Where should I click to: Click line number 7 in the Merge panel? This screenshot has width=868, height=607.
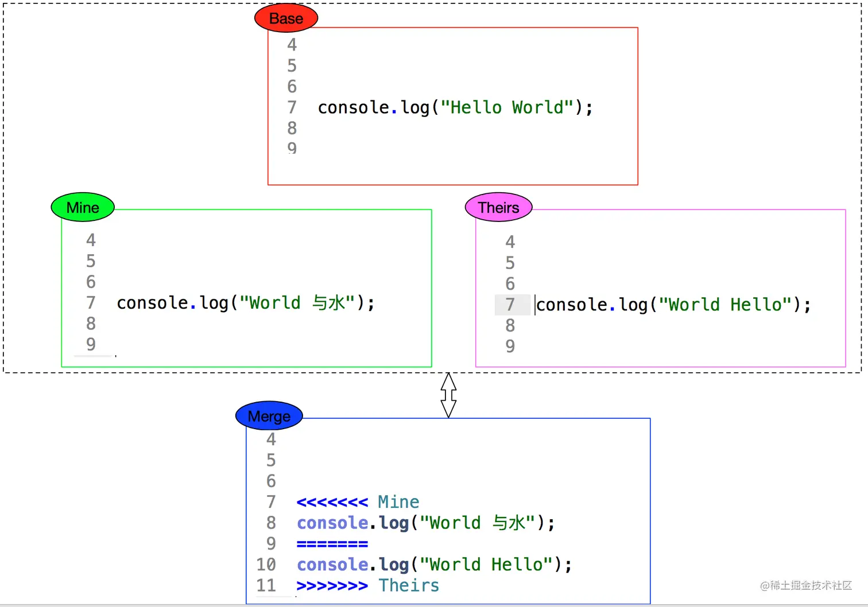tap(271, 502)
